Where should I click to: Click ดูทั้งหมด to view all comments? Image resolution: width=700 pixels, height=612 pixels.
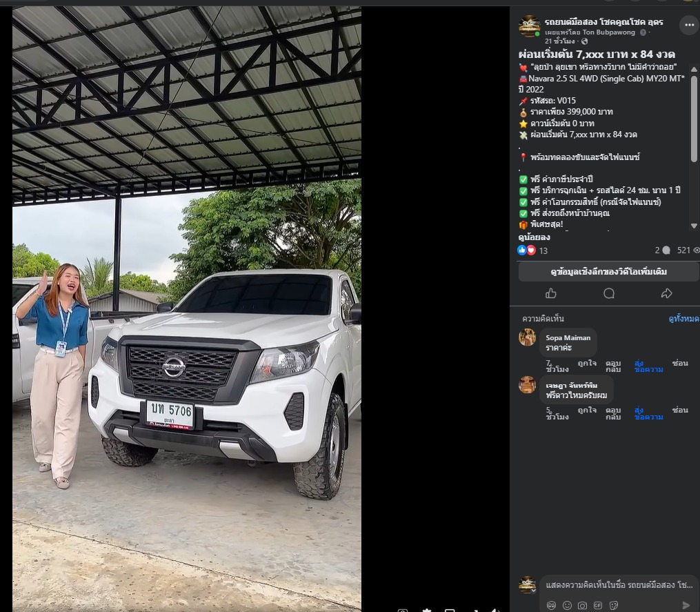684,319
